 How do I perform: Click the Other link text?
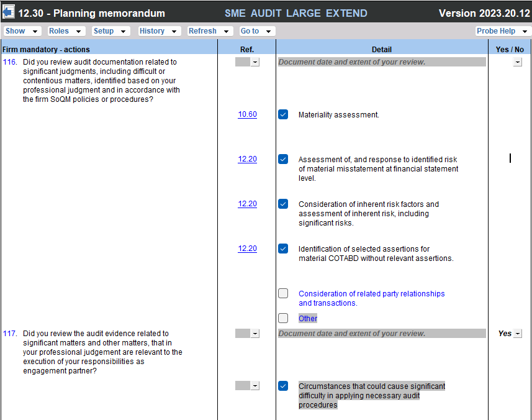tap(308, 319)
